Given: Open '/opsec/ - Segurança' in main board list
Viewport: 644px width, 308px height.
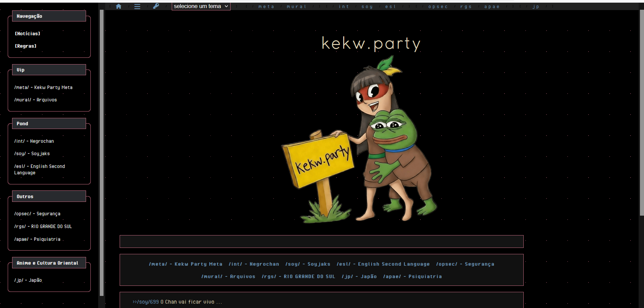Looking at the screenshot, I should pyautogui.click(x=465, y=264).
